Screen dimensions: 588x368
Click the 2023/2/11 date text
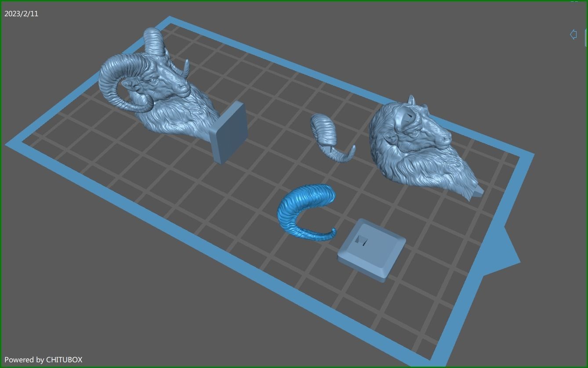(22, 14)
